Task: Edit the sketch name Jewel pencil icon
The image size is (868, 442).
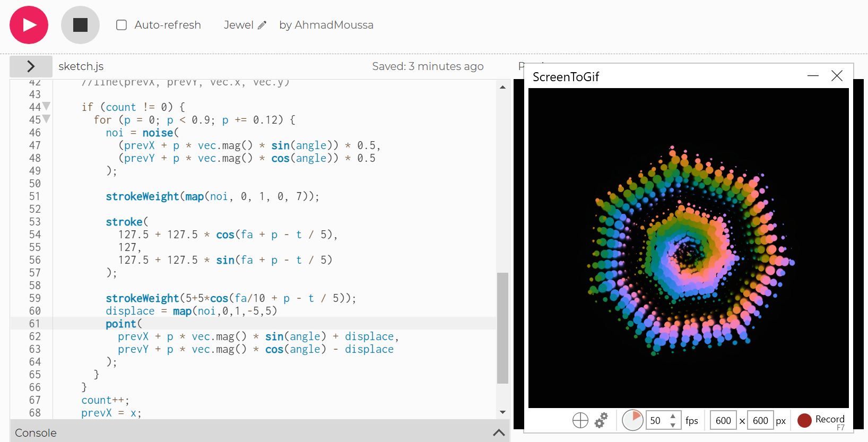Action: pos(262,25)
